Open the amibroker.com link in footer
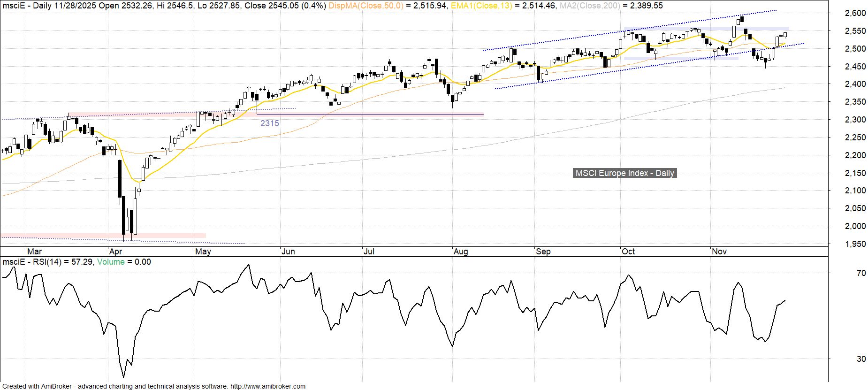 pos(267,386)
